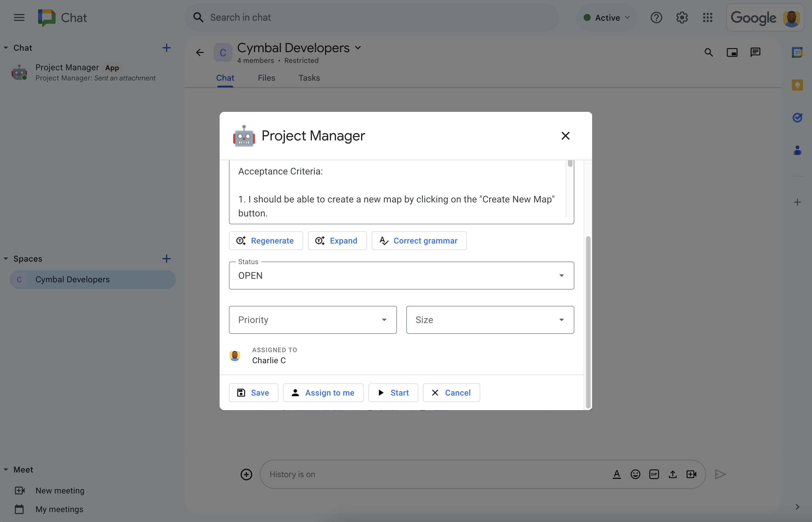Viewport: 812px width, 522px height.
Task: Click the Correct grammar icon button
Action: (x=384, y=240)
